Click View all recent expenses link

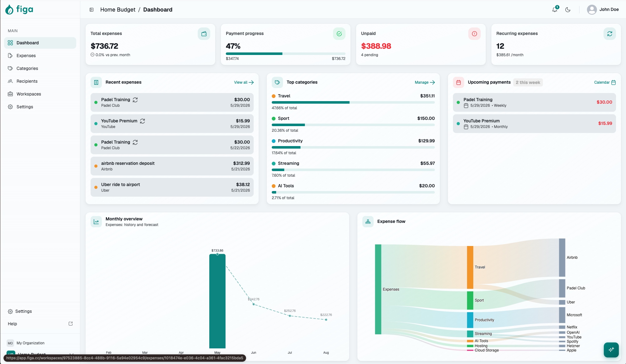[244, 82]
